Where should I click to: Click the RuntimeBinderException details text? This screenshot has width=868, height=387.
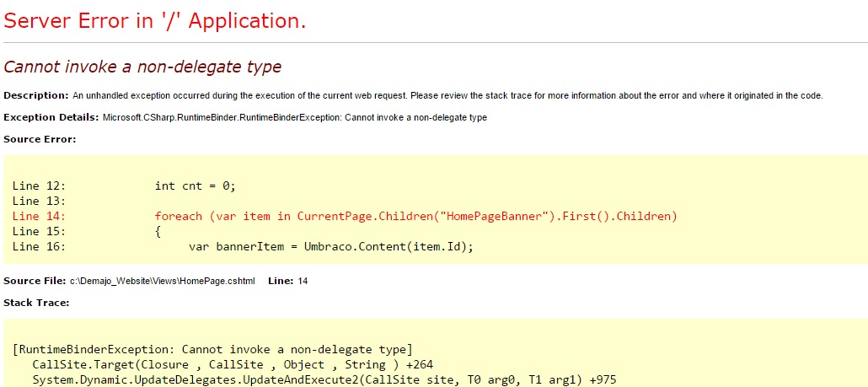pyautogui.click(x=295, y=118)
